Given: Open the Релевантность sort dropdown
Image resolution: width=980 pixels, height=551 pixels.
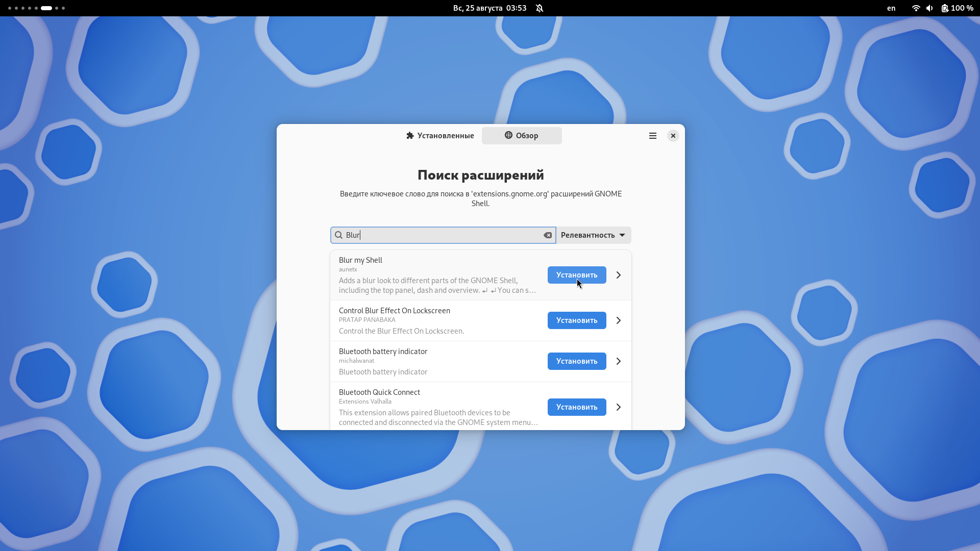Looking at the screenshot, I should tap(593, 235).
